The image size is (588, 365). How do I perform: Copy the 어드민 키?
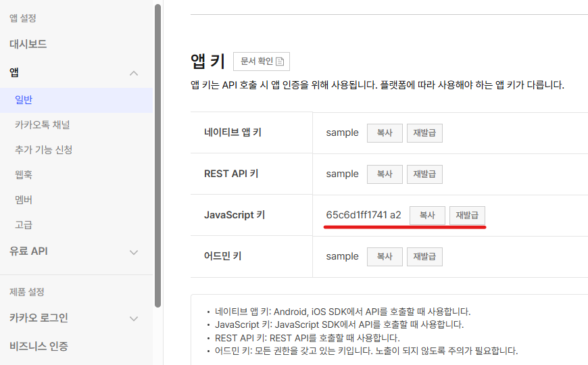(385, 257)
